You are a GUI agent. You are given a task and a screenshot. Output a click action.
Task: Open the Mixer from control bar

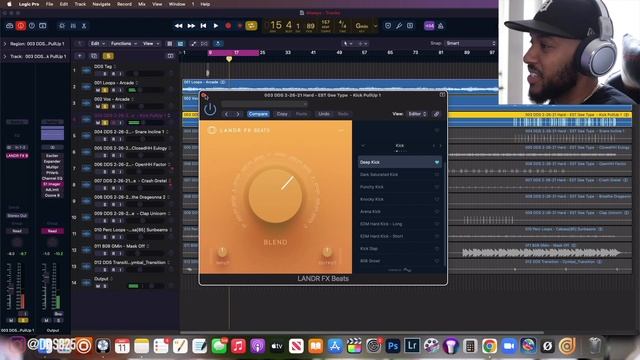click(73, 26)
